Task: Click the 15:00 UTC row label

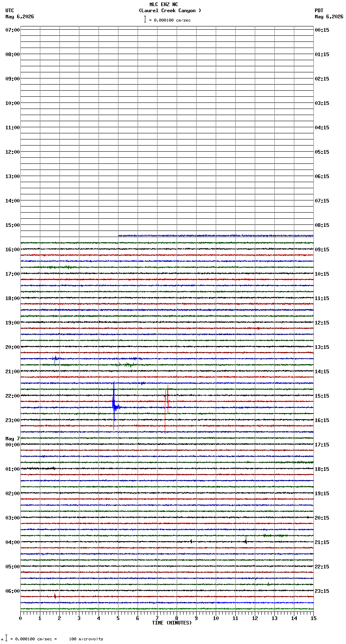Action: 13,225
